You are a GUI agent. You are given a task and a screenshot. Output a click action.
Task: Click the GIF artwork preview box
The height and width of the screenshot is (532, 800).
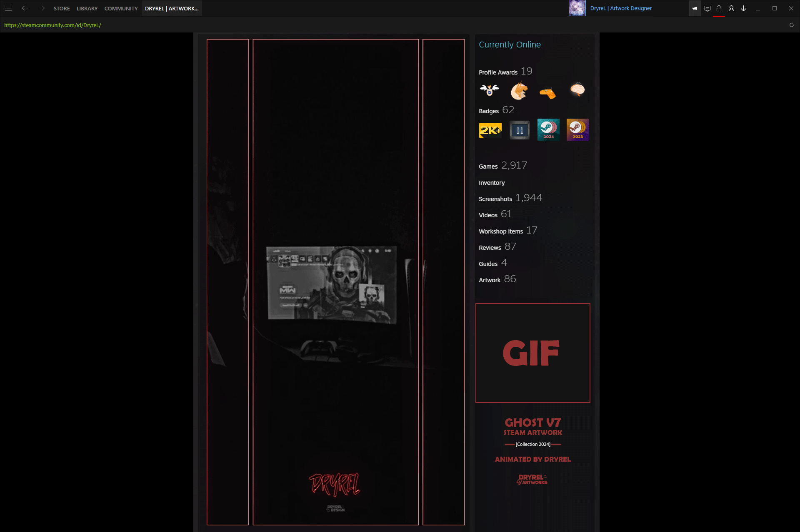533,353
